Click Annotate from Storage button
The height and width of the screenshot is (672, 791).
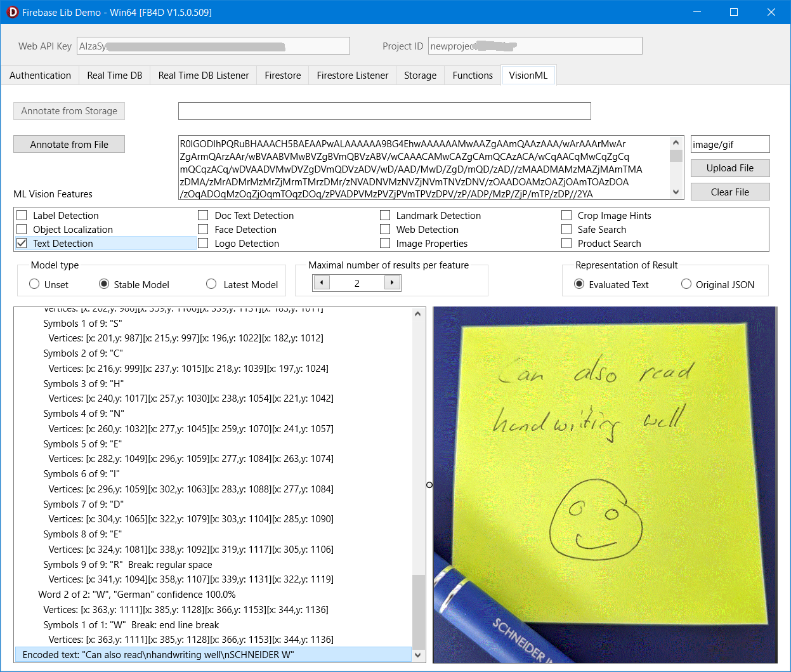[69, 111]
